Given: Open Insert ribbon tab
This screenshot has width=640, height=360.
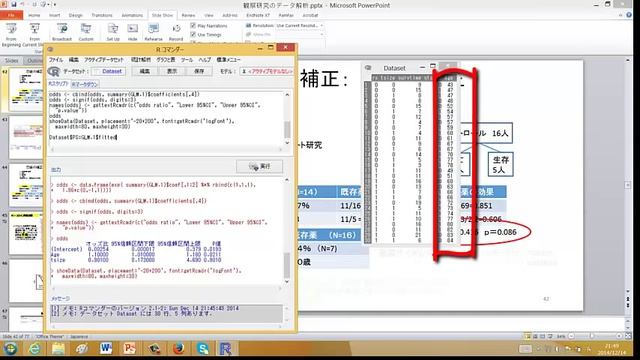Looking at the screenshot, I should pyautogui.click(x=55, y=15).
